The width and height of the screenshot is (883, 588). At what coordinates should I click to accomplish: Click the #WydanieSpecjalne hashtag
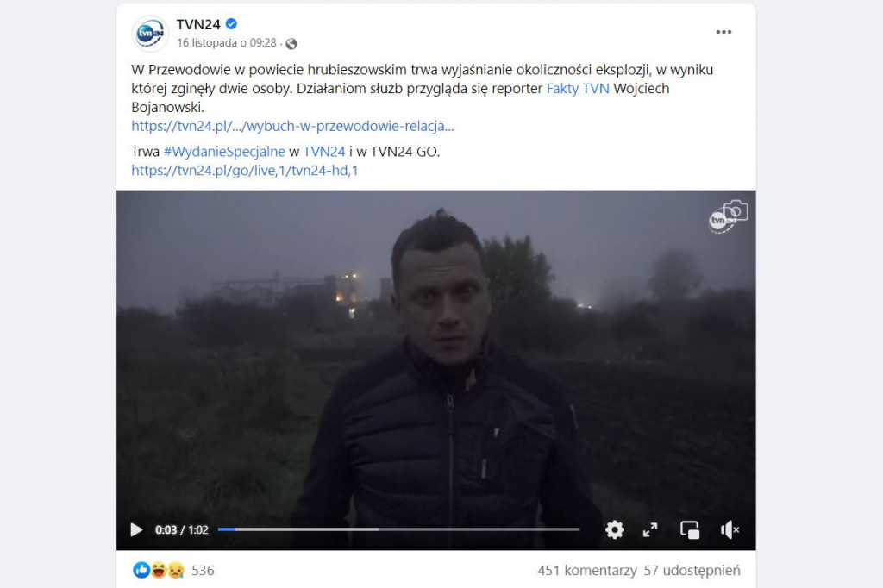coord(224,152)
